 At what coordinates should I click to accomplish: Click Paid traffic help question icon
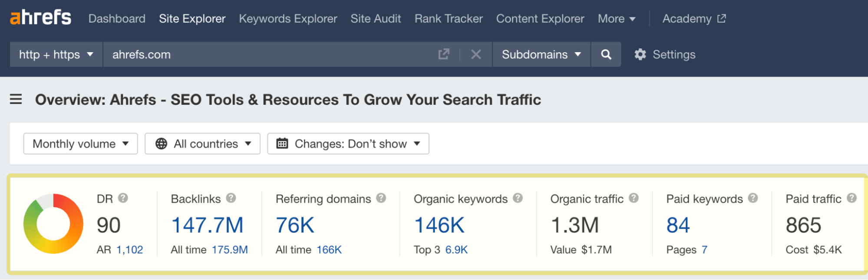coord(852,198)
